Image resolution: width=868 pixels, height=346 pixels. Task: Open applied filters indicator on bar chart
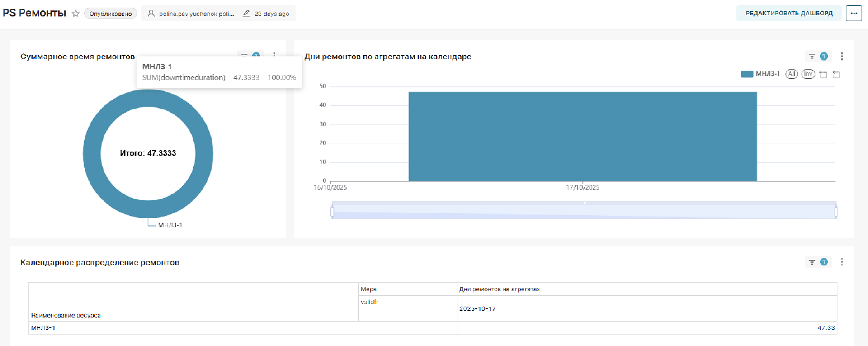(x=818, y=56)
